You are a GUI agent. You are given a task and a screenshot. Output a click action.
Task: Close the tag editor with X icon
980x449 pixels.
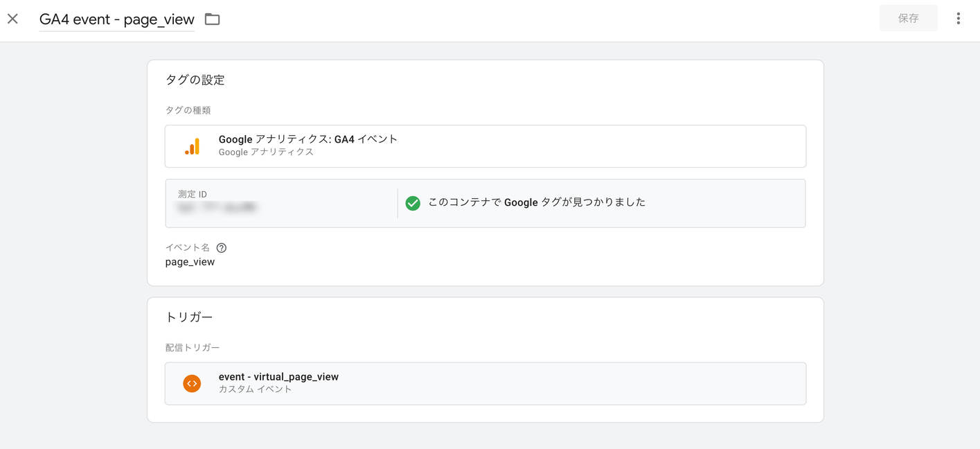[x=12, y=19]
